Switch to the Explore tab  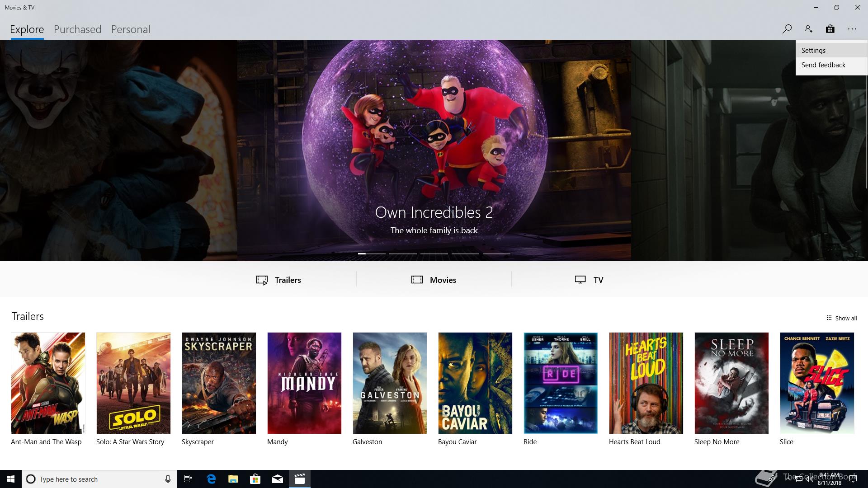(x=27, y=29)
